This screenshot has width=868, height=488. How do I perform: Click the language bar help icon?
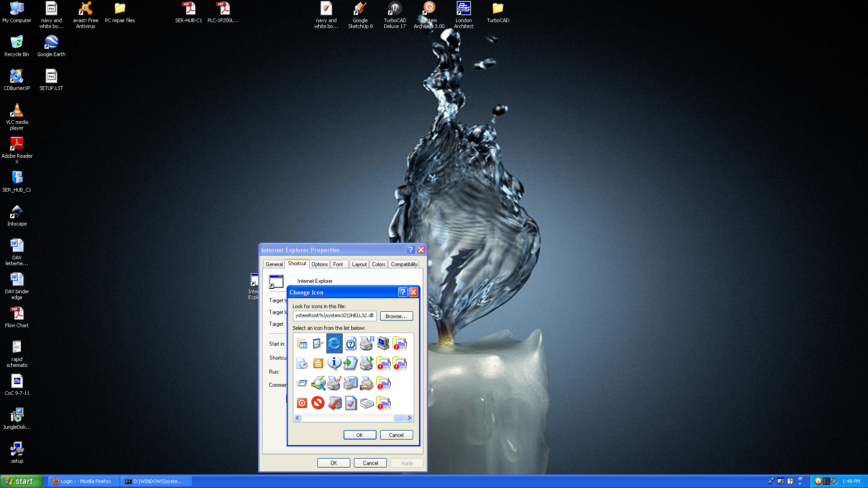coord(790,481)
